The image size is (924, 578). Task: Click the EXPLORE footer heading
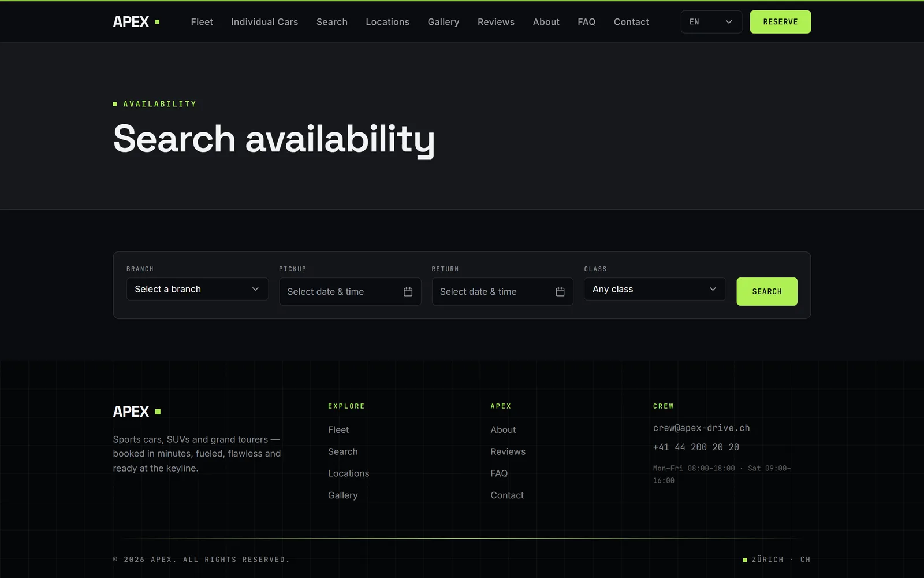click(x=346, y=406)
